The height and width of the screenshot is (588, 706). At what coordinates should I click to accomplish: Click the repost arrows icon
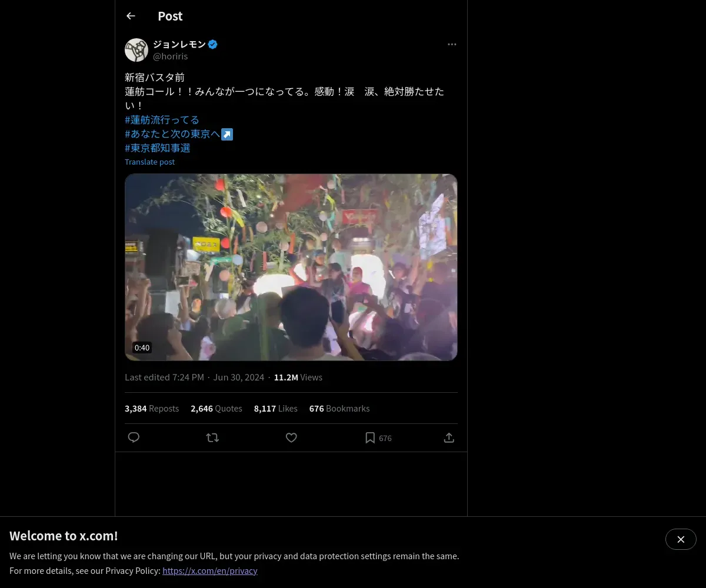click(x=212, y=437)
